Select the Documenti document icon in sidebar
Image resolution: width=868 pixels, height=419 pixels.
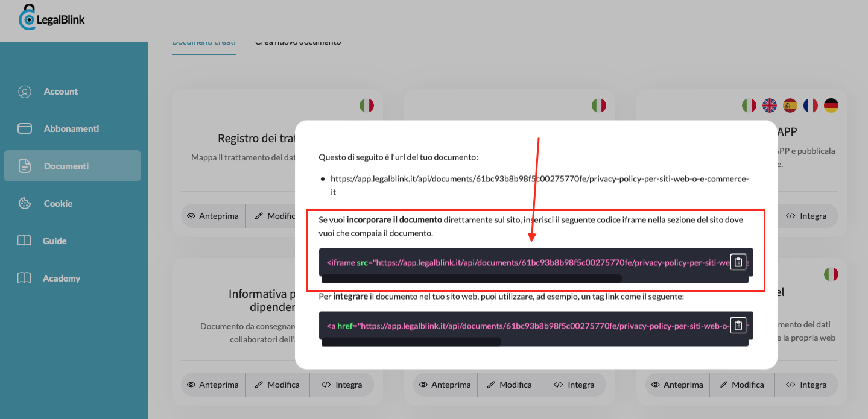tap(25, 166)
